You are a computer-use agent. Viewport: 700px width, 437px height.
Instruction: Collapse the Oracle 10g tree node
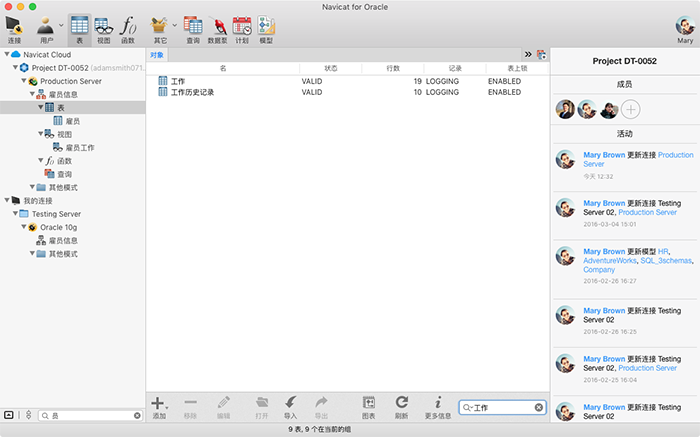tap(24, 227)
